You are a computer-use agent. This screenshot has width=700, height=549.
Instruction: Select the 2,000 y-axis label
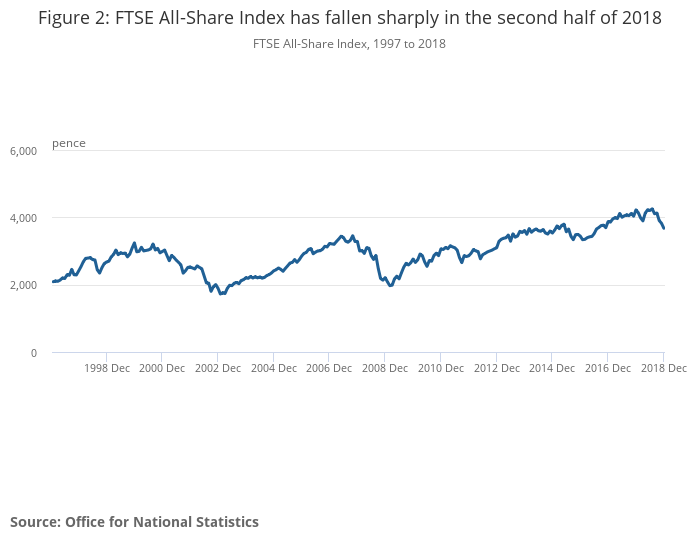point(23,286)
